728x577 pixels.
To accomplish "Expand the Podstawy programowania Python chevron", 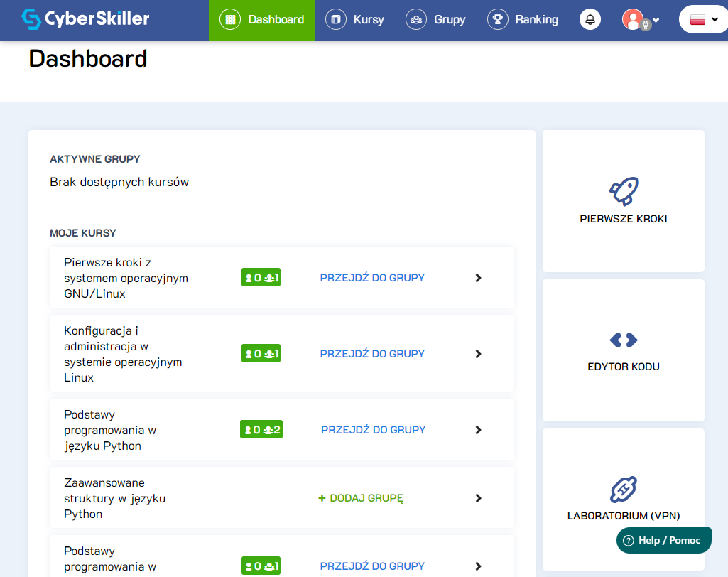I will tap(478, 430).
